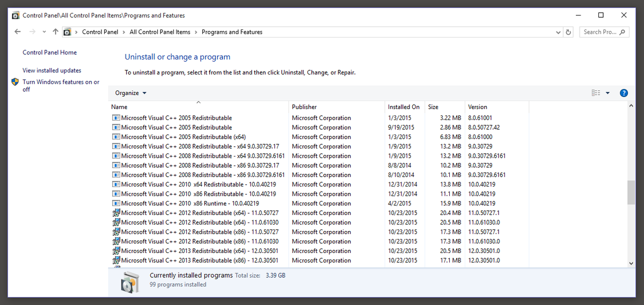Click version 11.0.61030.0 in x64 row
The height and width of the screenshot is (305, 644).
(x=484, y=222)
